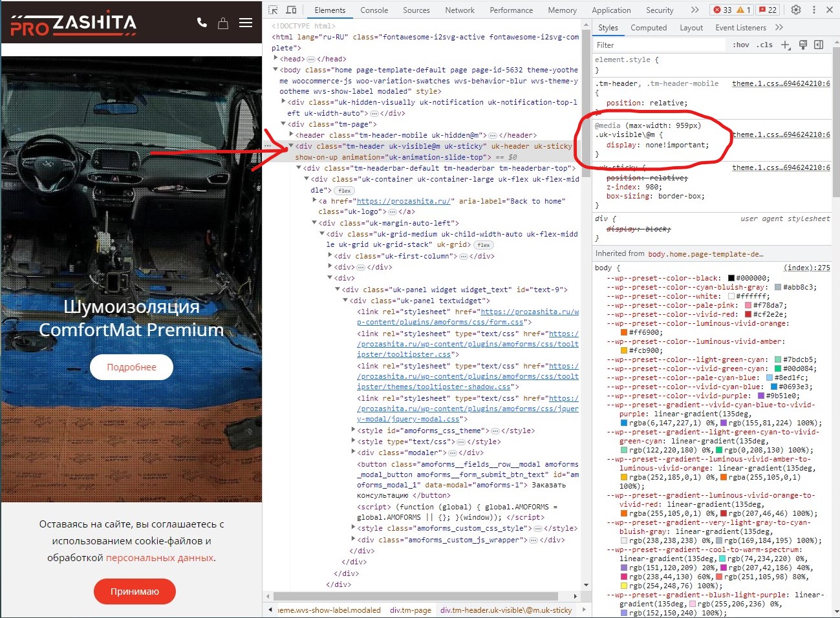This screenshot has width=840, height=618.
Task: Toggle the device toolbar icon
Action: pyautogui.click(x=291, y=10)
